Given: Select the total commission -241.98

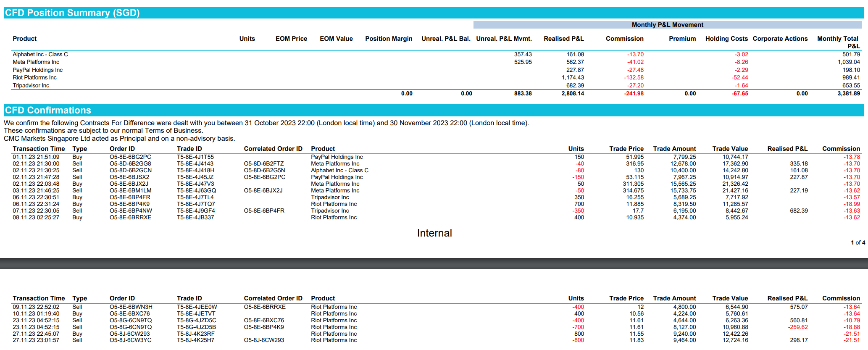Looking at the screenshot, I should point(634,93).
